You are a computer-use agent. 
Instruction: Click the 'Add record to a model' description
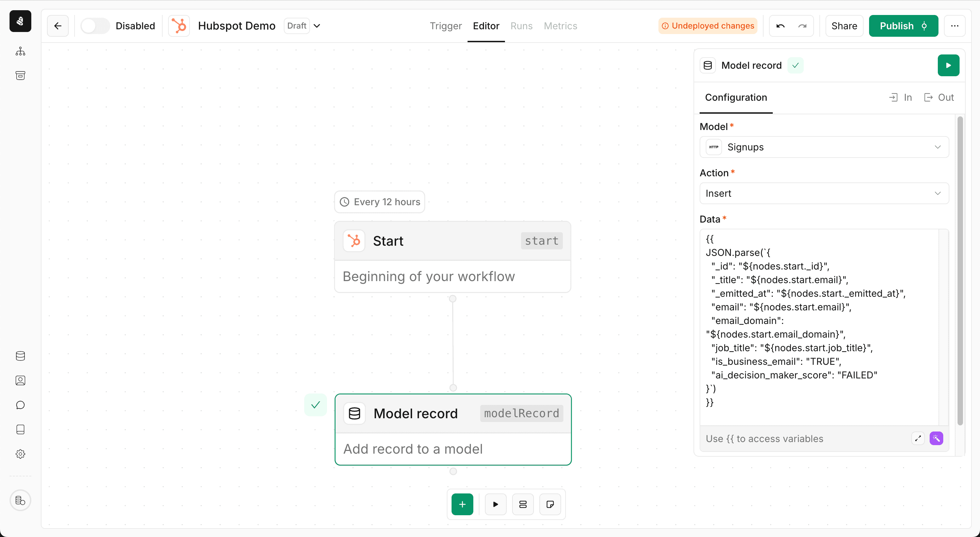413,449
